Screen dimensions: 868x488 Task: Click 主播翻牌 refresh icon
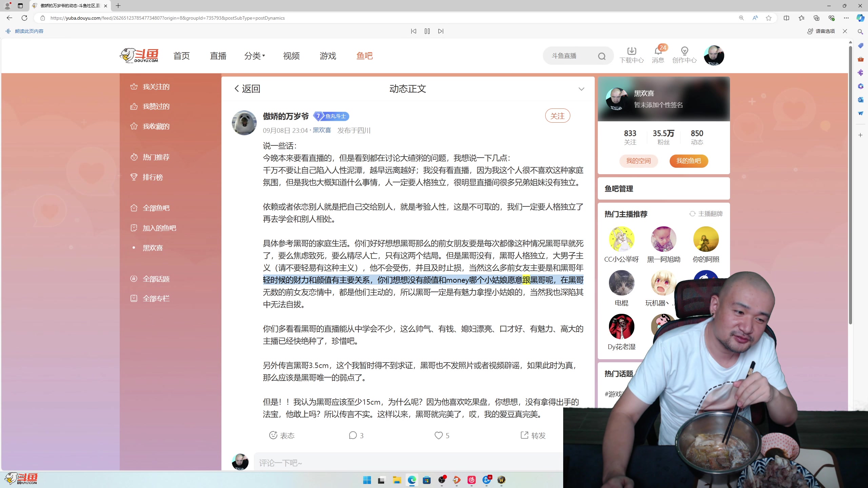point(692,214)
